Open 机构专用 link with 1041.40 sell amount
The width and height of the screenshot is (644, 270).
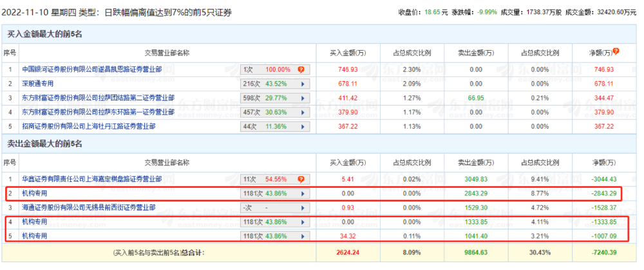click(x=35, y=235)
